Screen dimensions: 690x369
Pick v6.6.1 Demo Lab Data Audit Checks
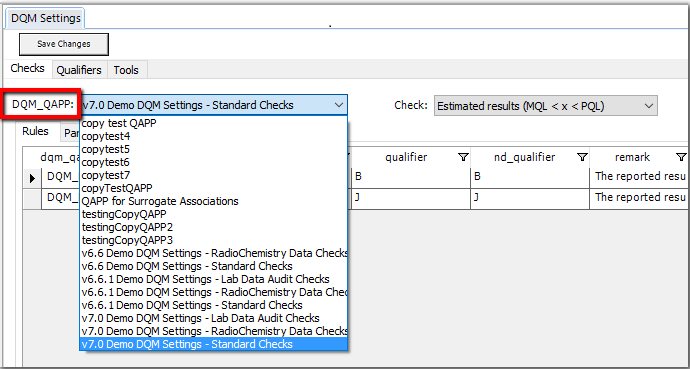click(x=213, y=279)
